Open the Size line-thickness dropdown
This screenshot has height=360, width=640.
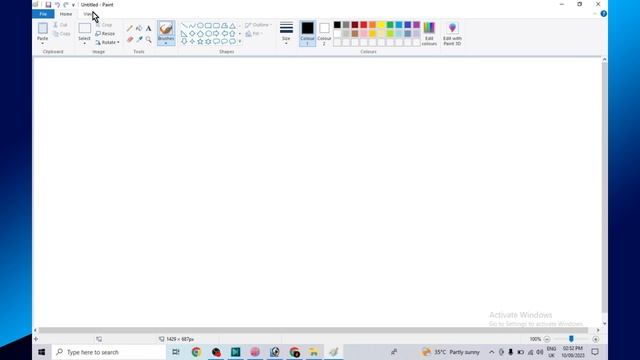[x=286, y=33]
